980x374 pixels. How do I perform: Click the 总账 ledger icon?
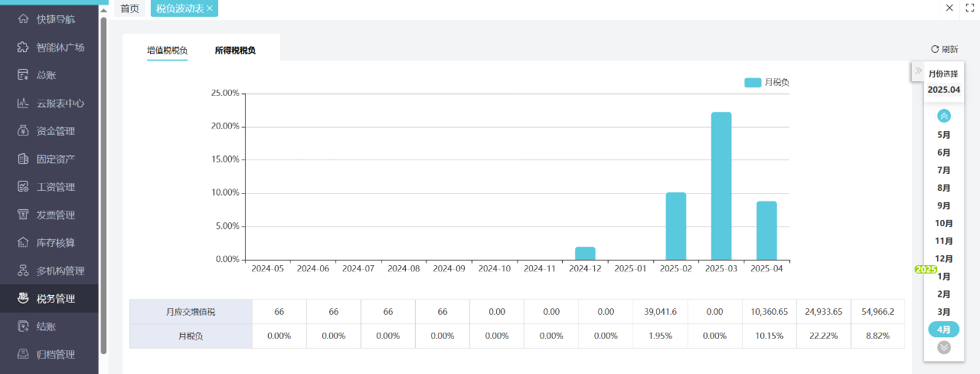tap(23, 75)
